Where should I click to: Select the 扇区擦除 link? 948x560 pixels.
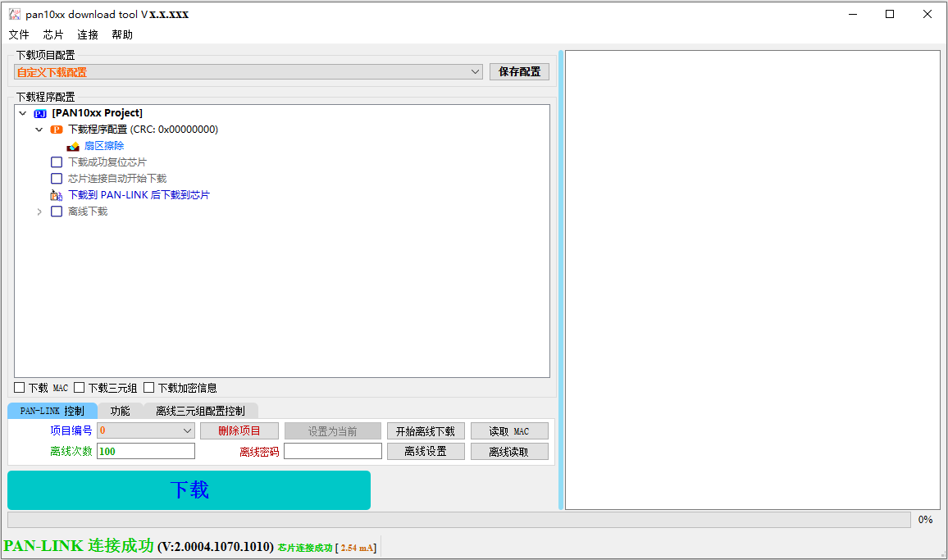[104, 146]
